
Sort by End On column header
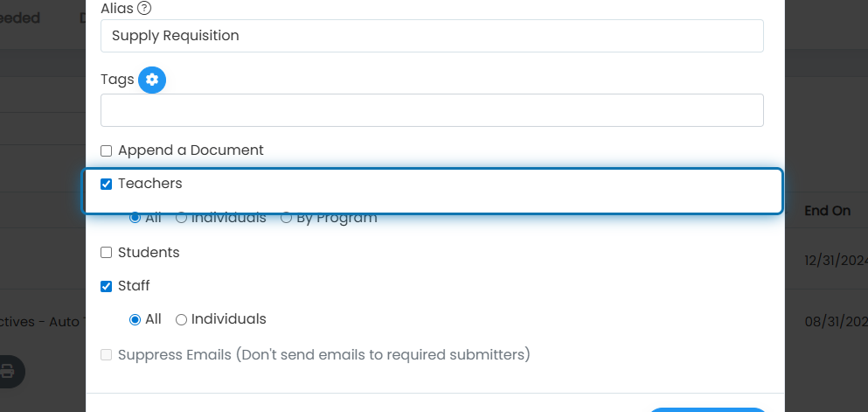tap(827, 211)
